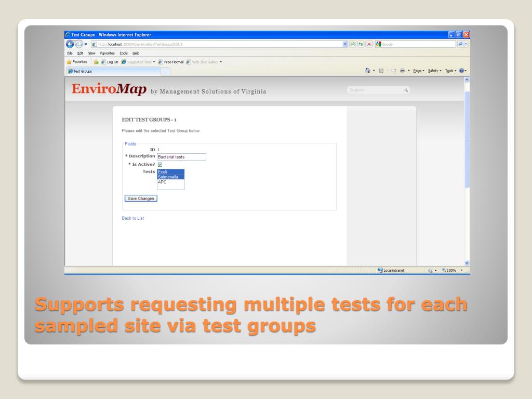Open the View menu
This screenshot has width=532, height=399.
[91, 54]
